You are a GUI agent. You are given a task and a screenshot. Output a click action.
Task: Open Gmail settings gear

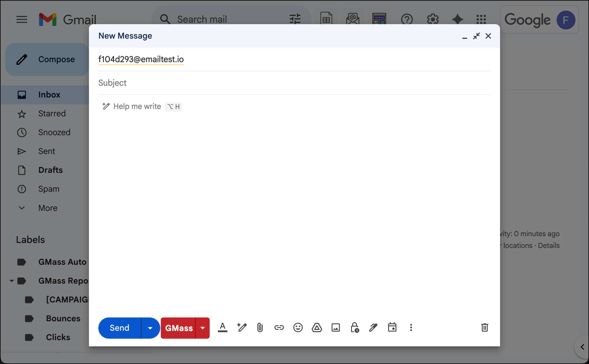pos(432,19)
